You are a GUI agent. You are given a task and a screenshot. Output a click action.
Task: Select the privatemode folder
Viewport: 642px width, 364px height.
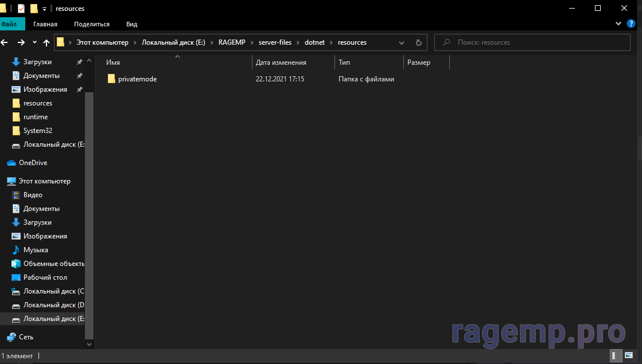137,79
